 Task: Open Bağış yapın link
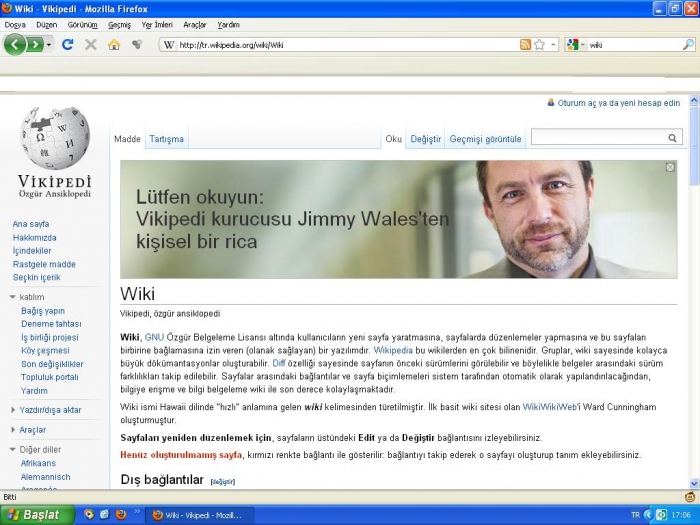point(43,311)
